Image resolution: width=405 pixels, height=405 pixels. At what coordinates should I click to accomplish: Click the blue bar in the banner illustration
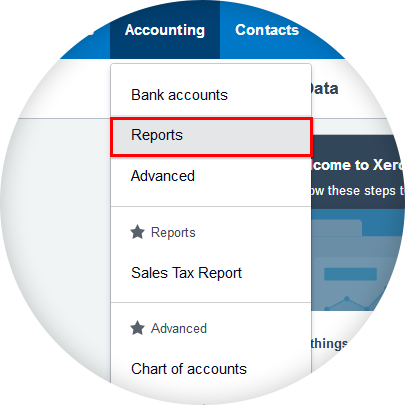[350, 274]
